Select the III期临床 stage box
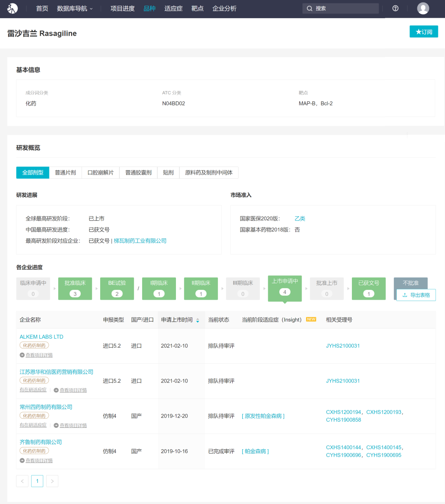The width and height of the screenshot is (445, 504). pyautogui.click(x=243, y=288)
